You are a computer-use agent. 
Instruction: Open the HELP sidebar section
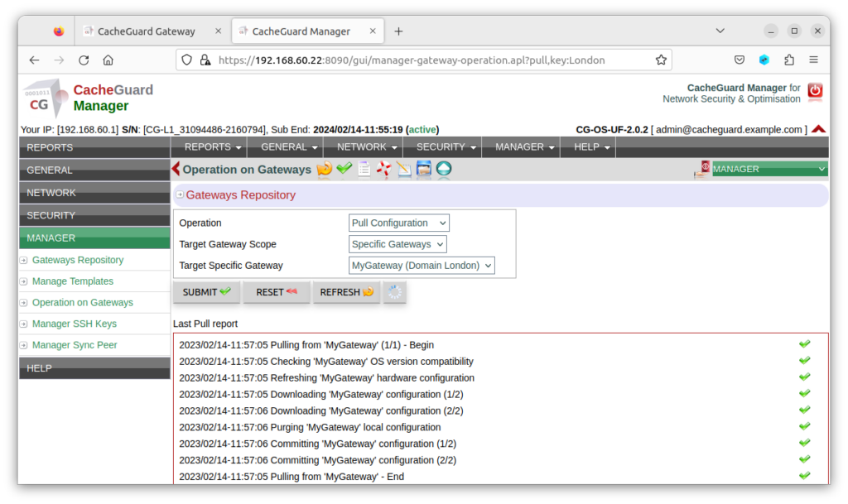point(94,368)
